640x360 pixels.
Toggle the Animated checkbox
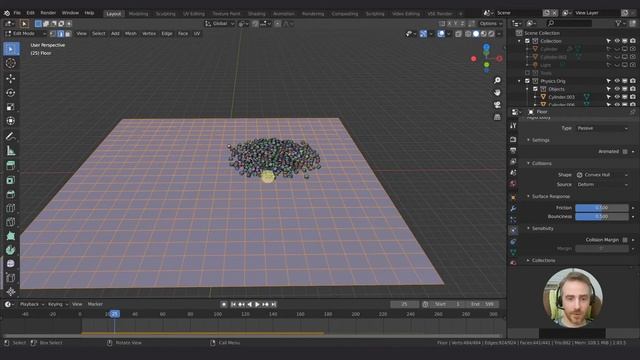pyautogui.click(x=625, y=151)
